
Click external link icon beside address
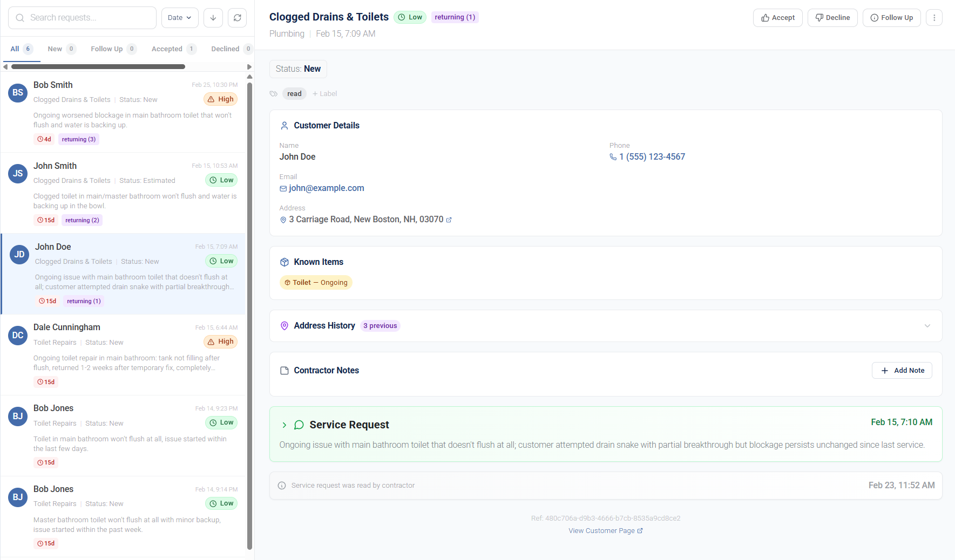[x=449, y=220]
